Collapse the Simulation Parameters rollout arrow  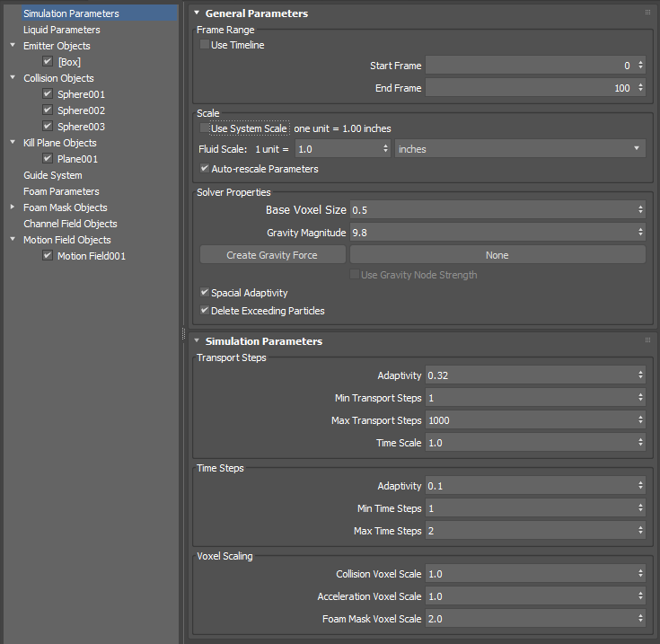tap(197, 341)
